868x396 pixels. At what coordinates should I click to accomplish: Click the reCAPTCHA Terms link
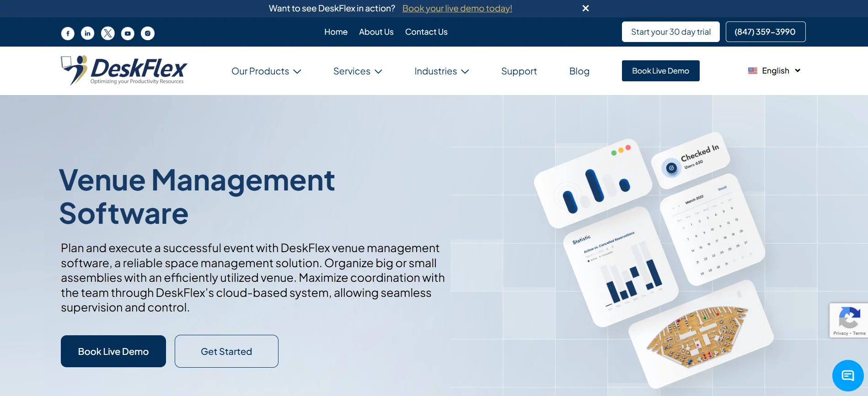pyautogui.click(x=859, y=333)
